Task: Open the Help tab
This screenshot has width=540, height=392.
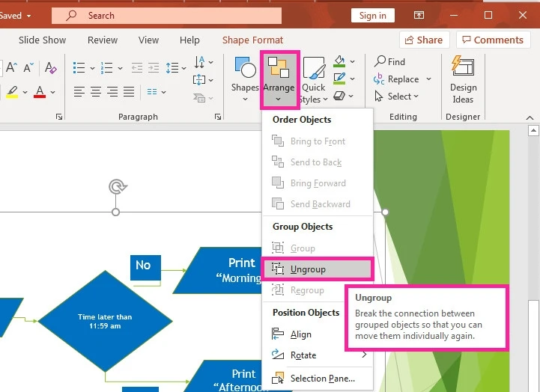Action: [x=189, y=40]
